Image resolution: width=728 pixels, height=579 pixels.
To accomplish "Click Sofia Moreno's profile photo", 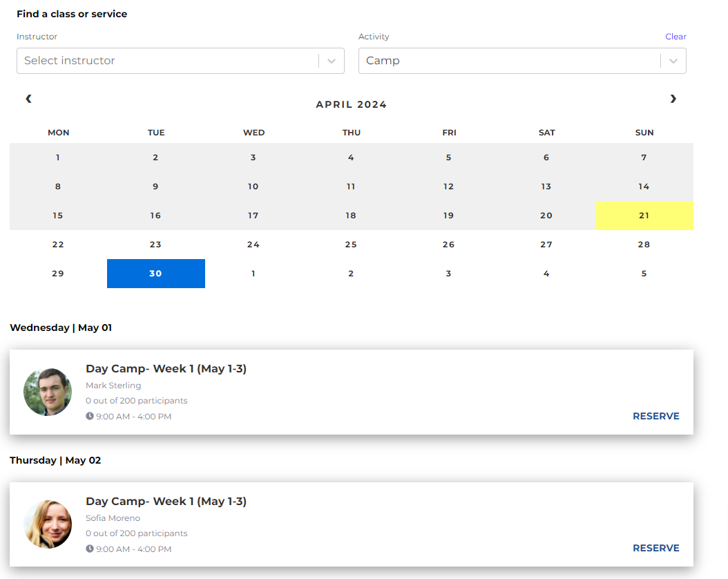I will coord(48,524).
